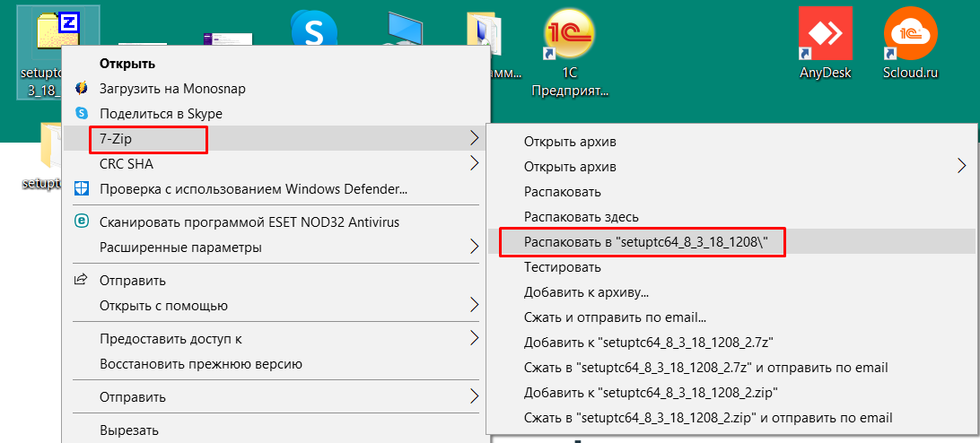Select the setuptc 7z archive icon on desktop

[57, 31]
